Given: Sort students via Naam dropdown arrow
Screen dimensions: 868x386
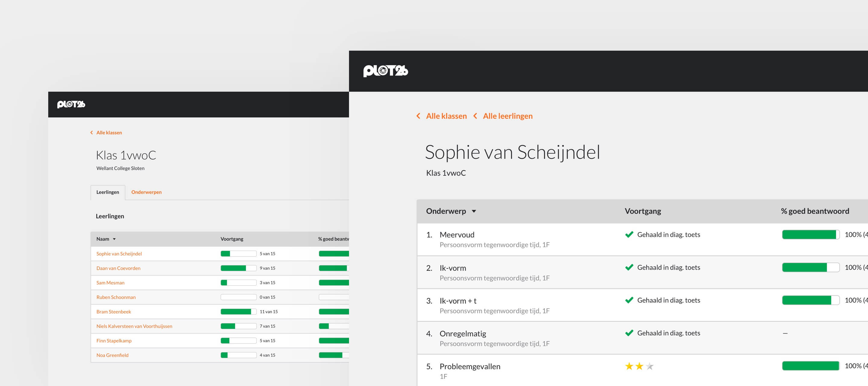Looking at the screenshot, I should pos(114,239).
